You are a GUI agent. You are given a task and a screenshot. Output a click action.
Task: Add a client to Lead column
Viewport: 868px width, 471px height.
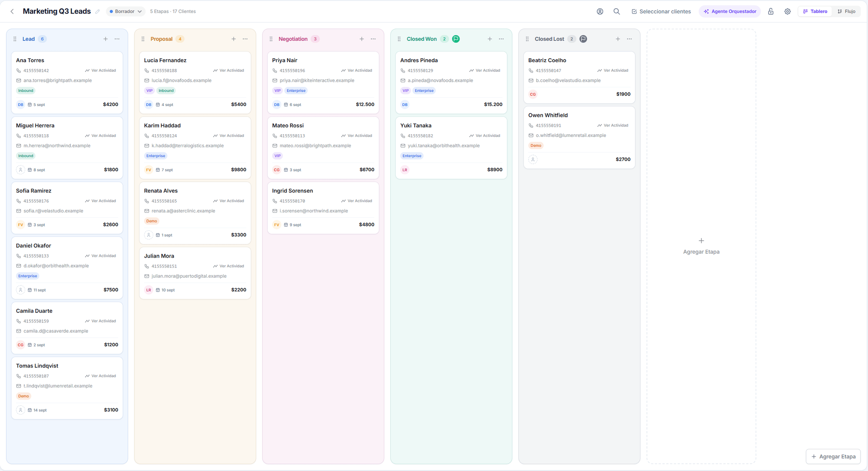tap(106, 39)
